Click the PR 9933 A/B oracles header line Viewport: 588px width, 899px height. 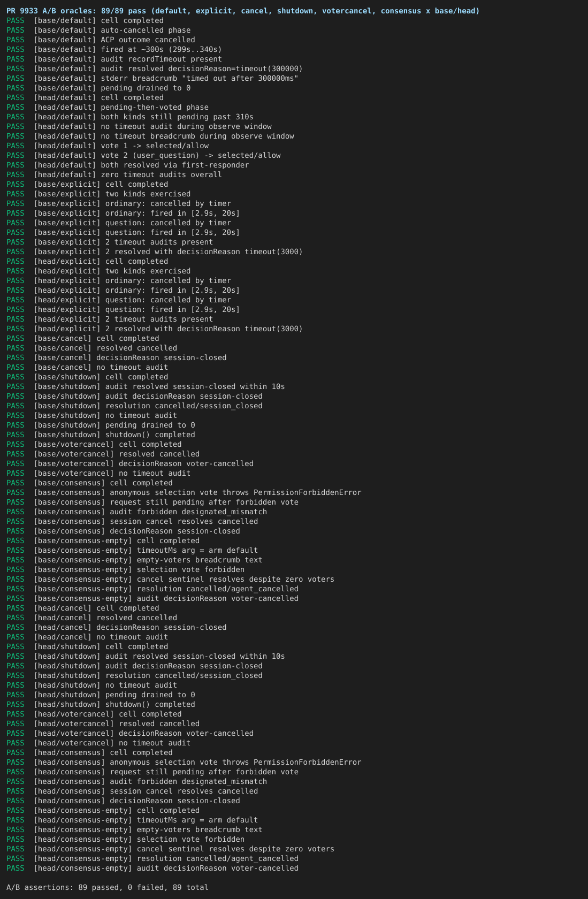(x=243, y=11)
